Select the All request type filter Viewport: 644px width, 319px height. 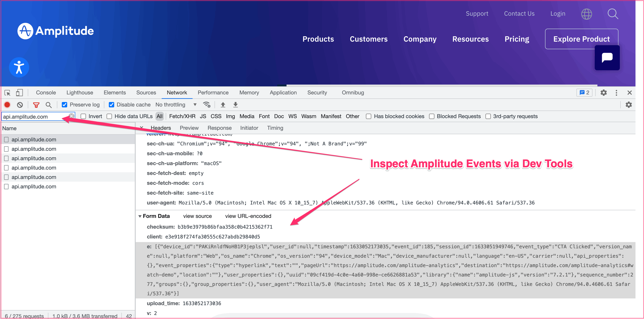(x=159, y=116)
